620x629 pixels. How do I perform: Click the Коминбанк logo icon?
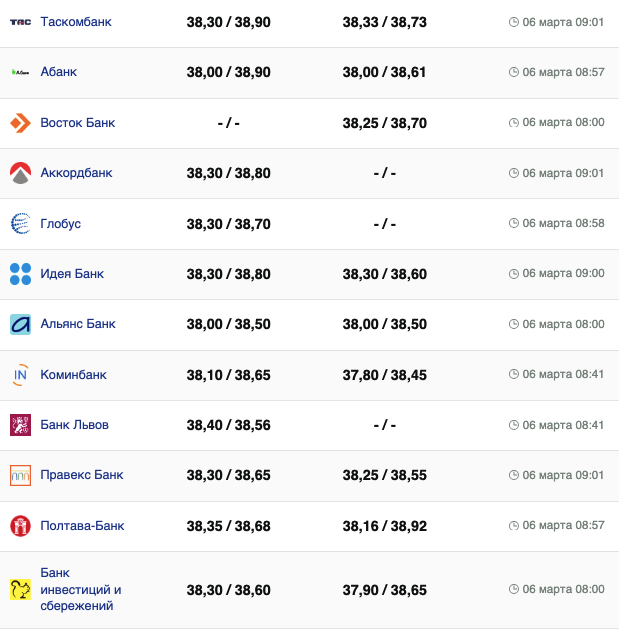coord(20,375)
